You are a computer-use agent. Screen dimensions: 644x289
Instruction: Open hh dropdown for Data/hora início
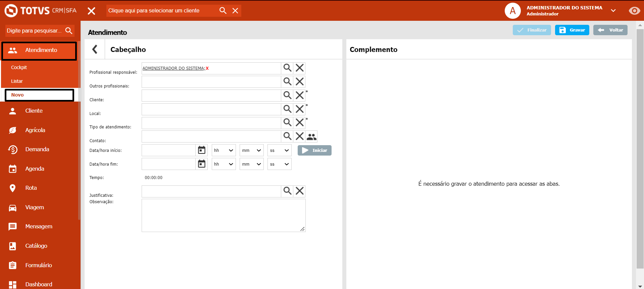[x=224, y=150]
